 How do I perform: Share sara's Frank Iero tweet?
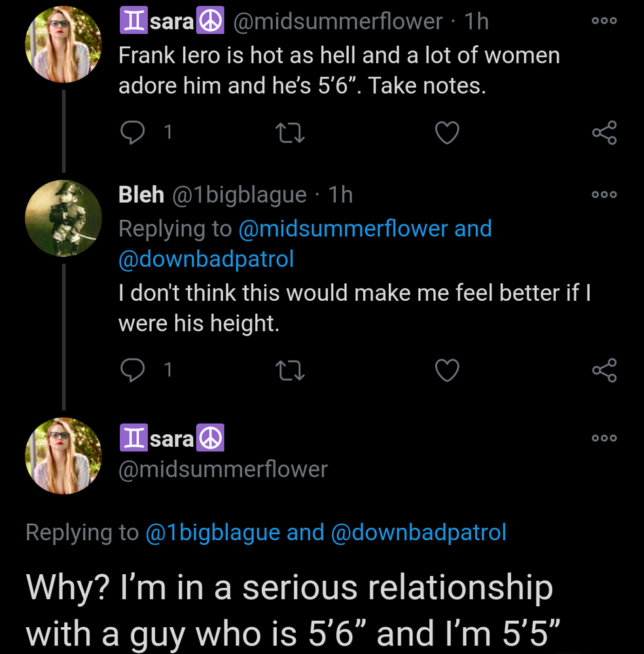click(x=604, y=133)
